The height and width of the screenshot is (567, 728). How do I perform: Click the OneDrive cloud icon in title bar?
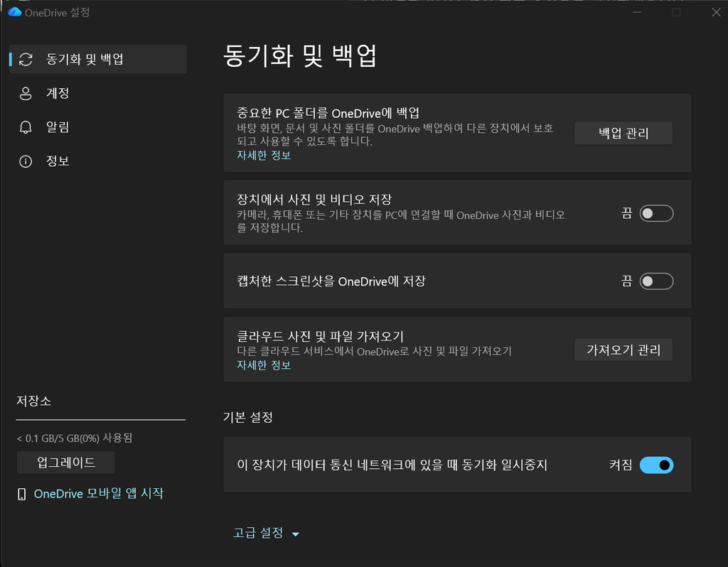tap(15, 12)
